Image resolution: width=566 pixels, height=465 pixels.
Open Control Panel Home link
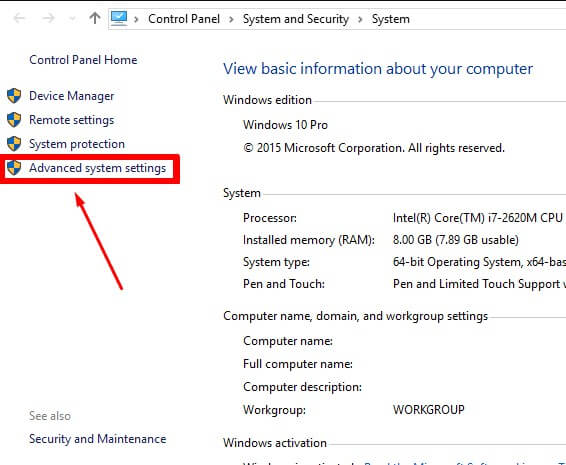tap(83, 60)
